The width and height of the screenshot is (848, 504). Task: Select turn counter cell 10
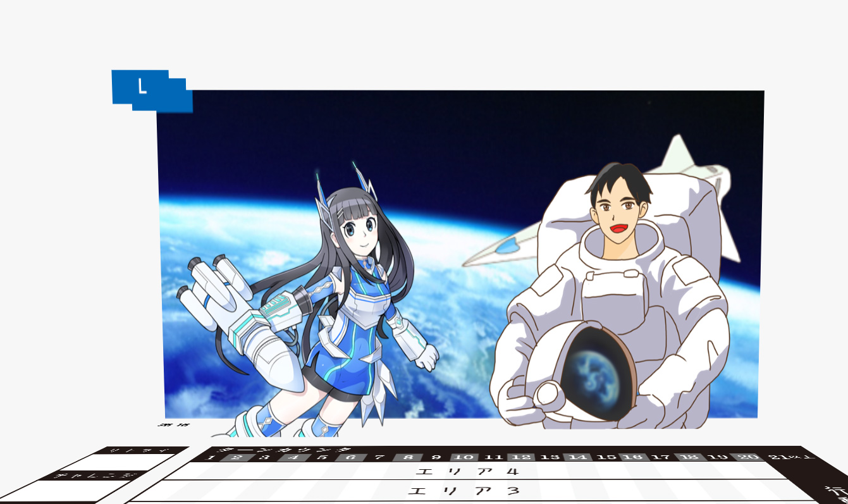pyautogui.click(x=464, y=457)
